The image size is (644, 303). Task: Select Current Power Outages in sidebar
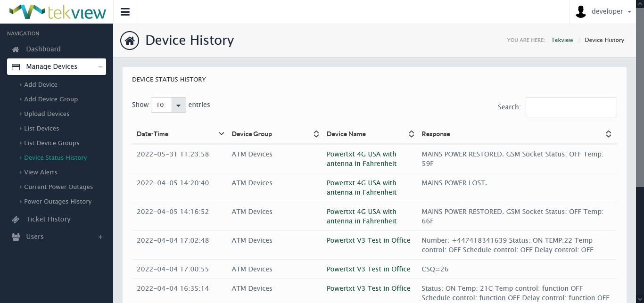tap(58, 187)
